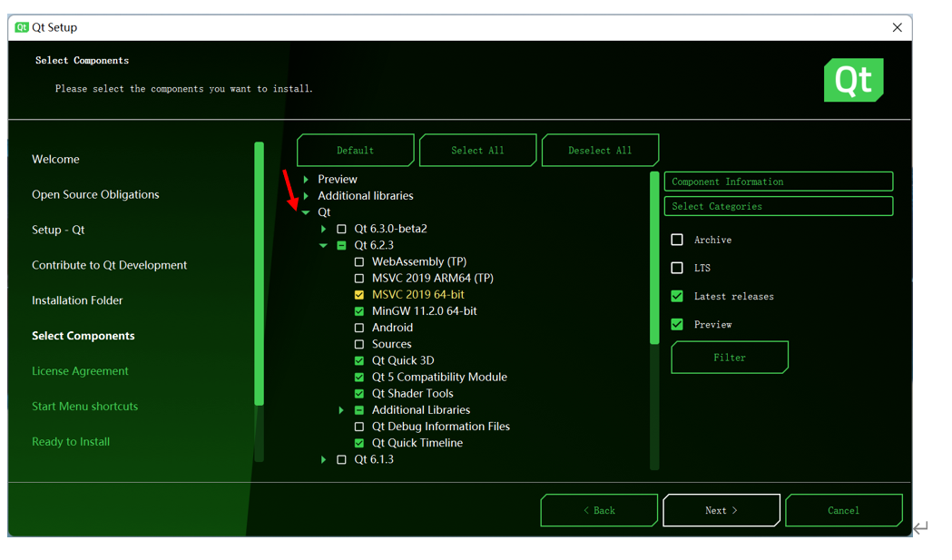Apply categories with Filter button

pyautogui.click(x=729, y=357)
